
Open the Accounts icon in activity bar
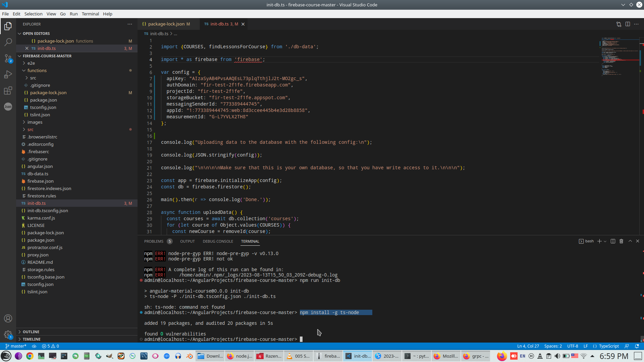(8, 318)
